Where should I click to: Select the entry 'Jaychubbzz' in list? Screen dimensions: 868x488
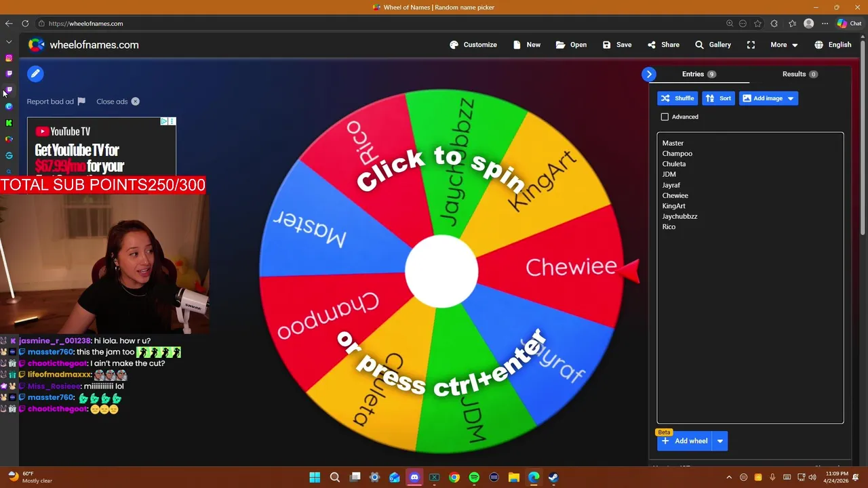point(679,216)
